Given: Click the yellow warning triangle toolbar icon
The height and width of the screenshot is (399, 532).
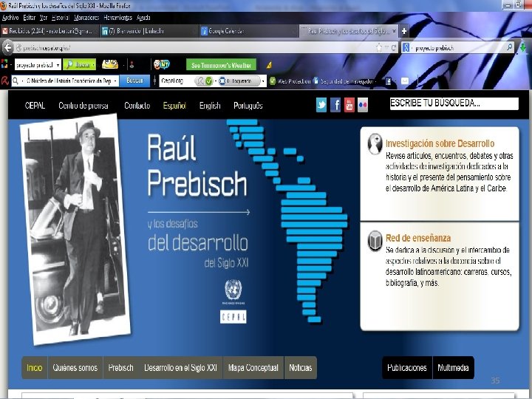Looking at the screenshot, I should coord(269,65).
